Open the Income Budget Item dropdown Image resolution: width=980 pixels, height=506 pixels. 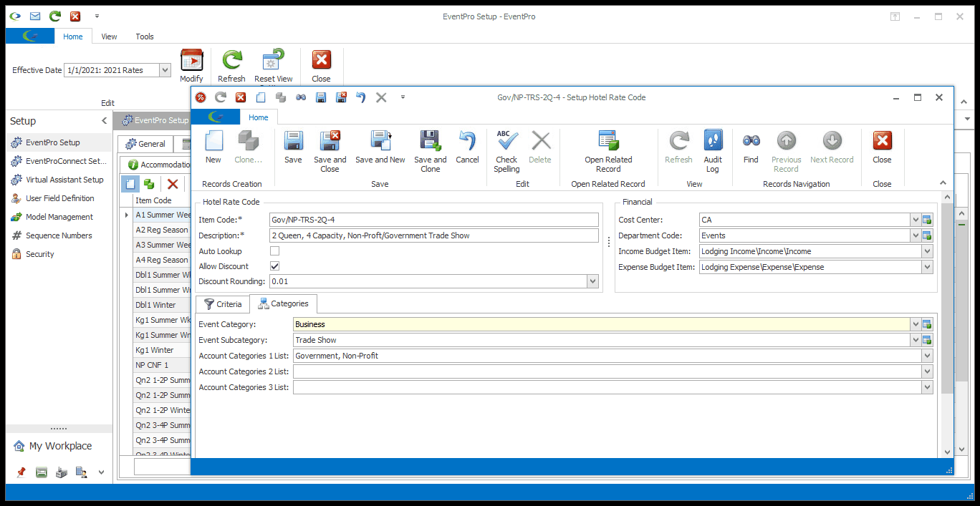coord(928,251)
